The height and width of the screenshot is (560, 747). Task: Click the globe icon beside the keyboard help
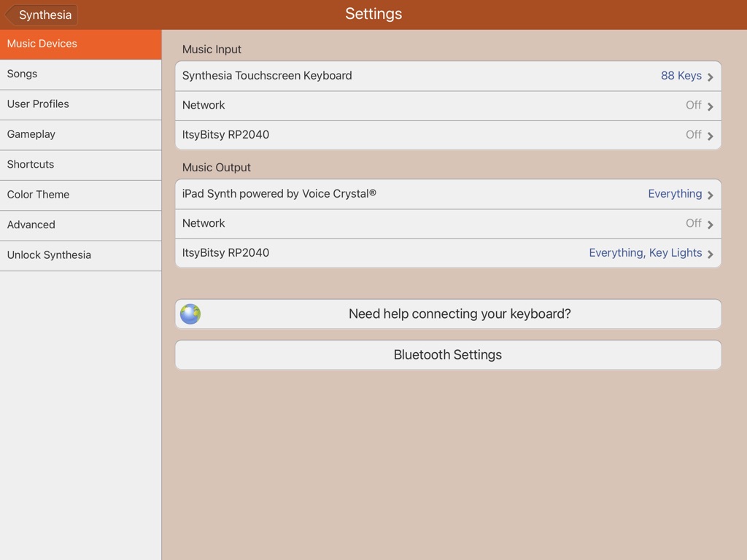coord(190,314)
